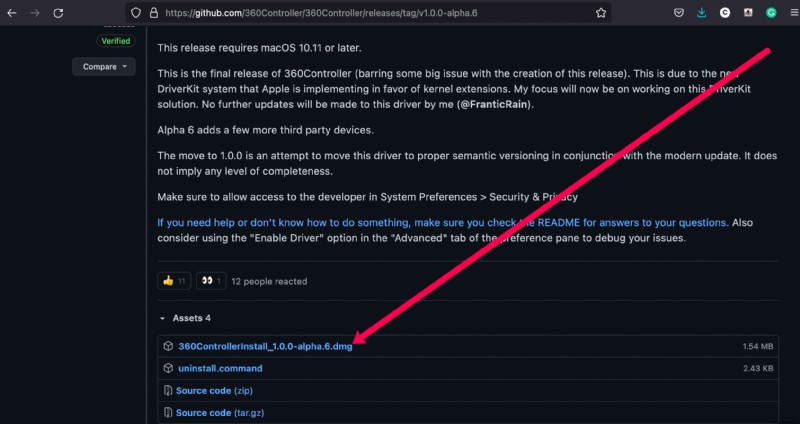Open the browser hamburger menu
This screenshot has height=424, width=800.
(x=795, y=13)
